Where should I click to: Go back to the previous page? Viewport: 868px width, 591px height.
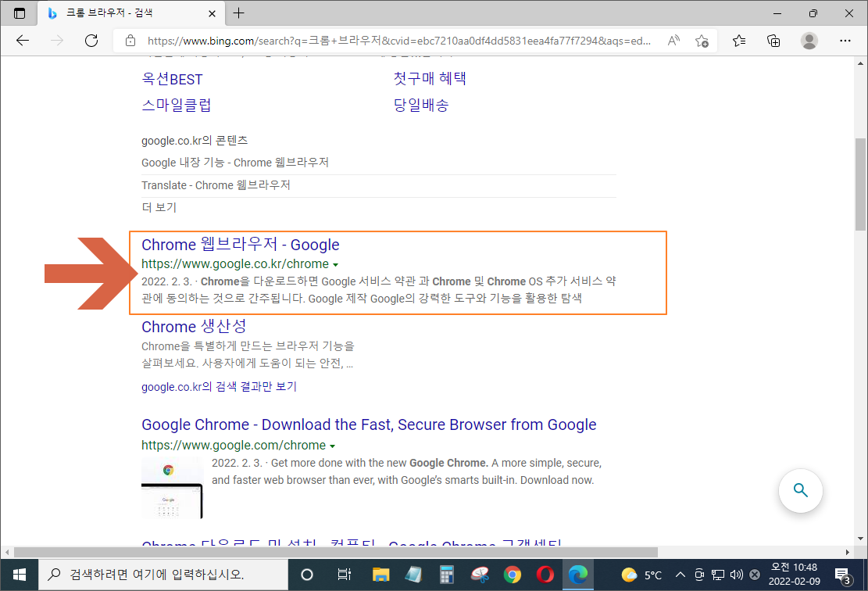point(23,41)
